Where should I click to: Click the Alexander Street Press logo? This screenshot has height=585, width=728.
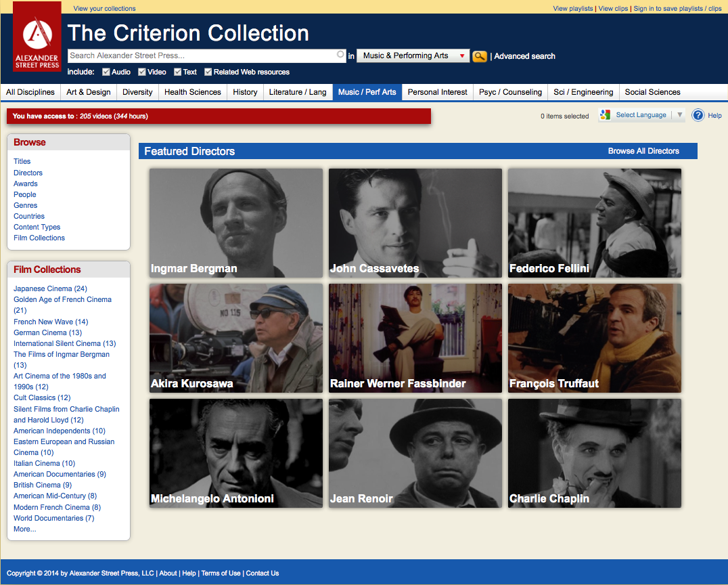click(x=37, y=37)
